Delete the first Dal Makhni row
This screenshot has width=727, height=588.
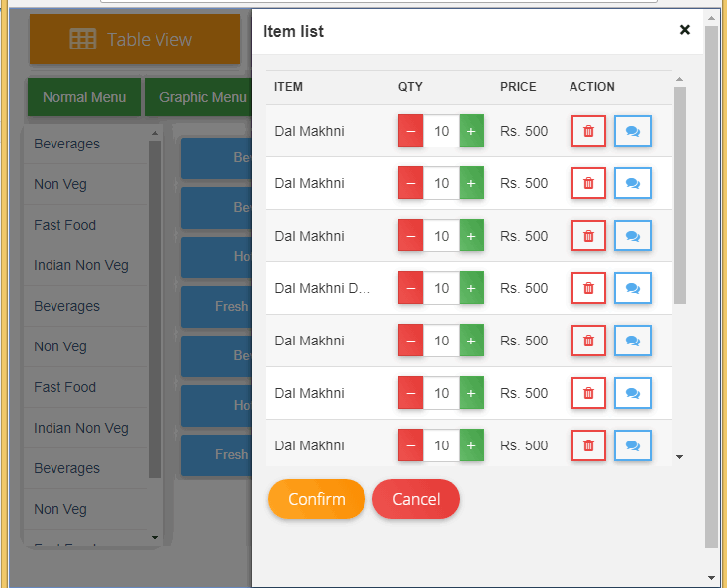tap(588, 131)
